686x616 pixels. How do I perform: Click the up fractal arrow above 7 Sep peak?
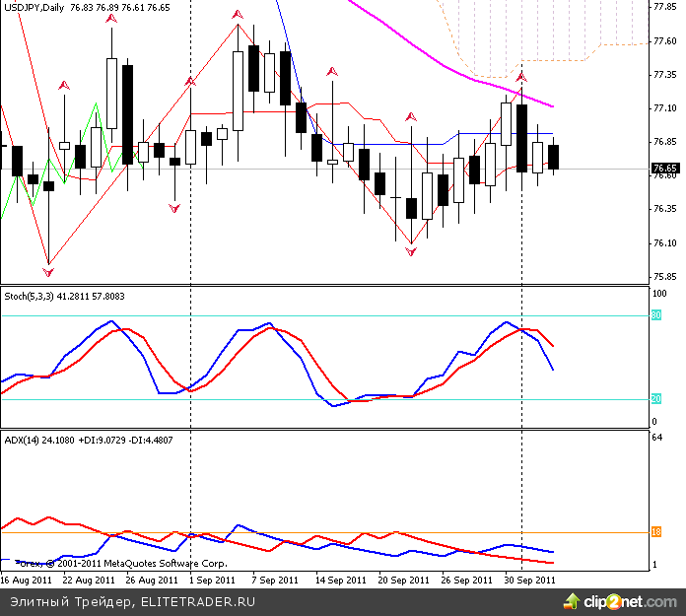[237, 15]
